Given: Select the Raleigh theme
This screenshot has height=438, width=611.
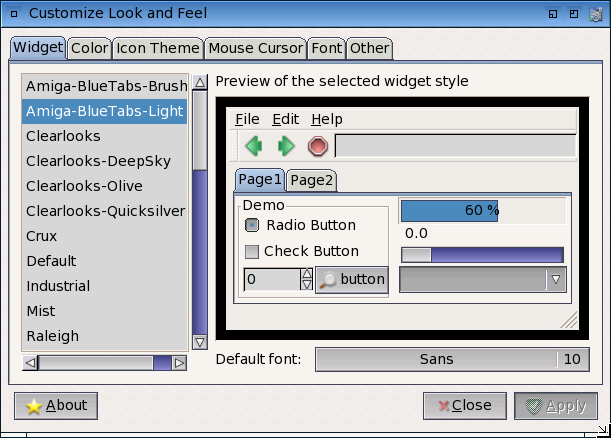Looking at the screenshot, I should click(x=104, y=336).
